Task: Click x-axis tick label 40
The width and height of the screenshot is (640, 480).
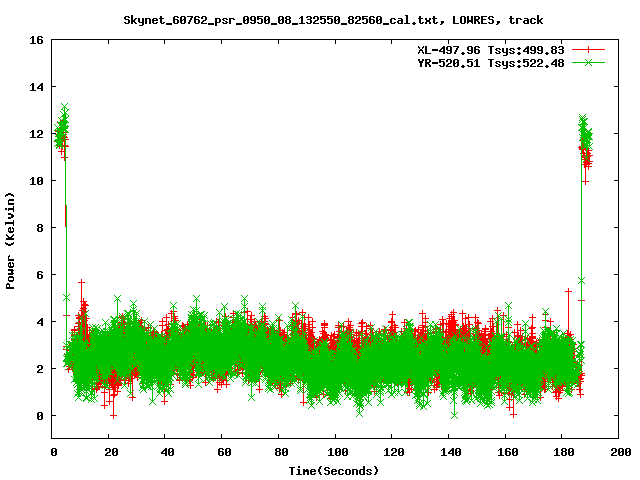Action: tap(168, 452)
